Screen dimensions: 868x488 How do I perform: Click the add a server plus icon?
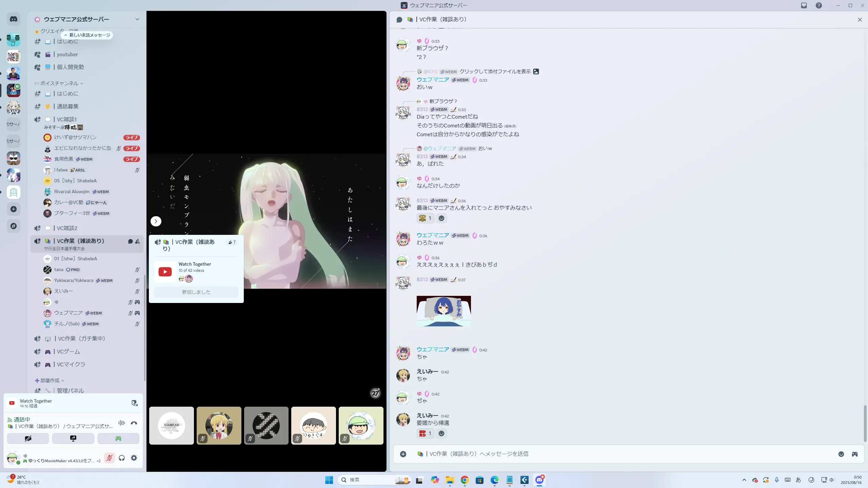point(14,209)
